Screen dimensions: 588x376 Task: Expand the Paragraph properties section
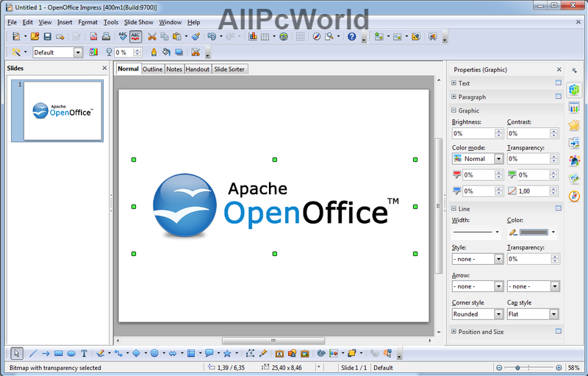[453, 97]
